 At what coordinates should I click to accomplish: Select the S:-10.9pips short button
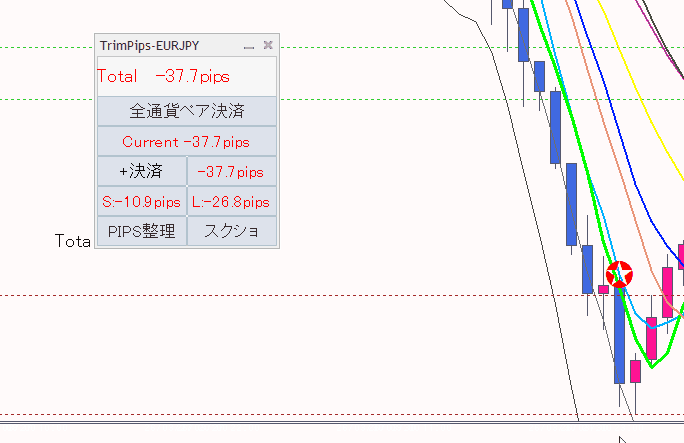tap(142, 202)
